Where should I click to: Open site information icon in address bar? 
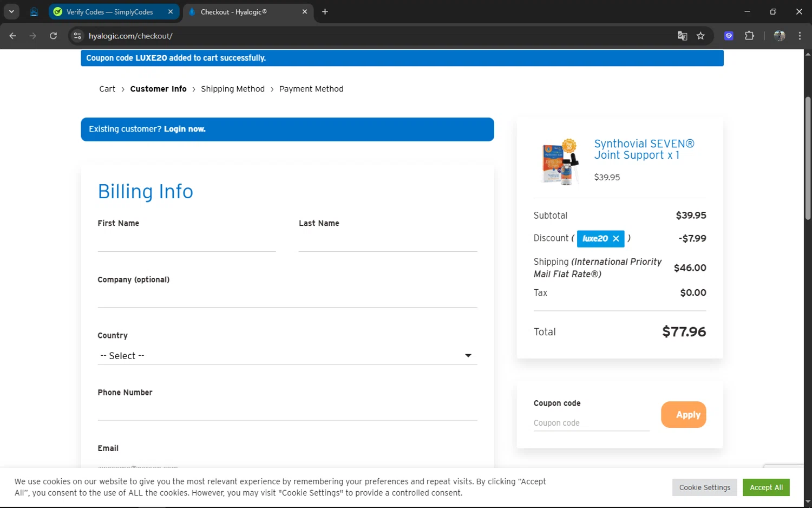(x=77, y=36)
